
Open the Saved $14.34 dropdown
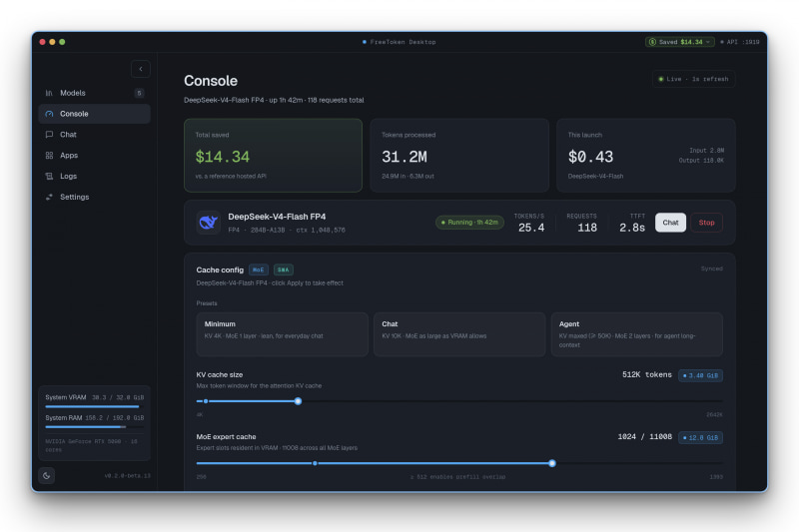[680, 42]
